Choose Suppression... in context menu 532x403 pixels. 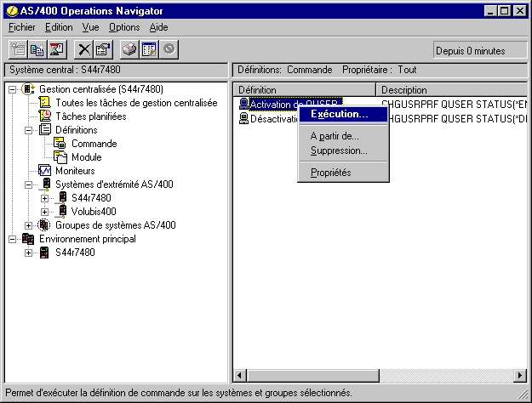coord(343,150)
